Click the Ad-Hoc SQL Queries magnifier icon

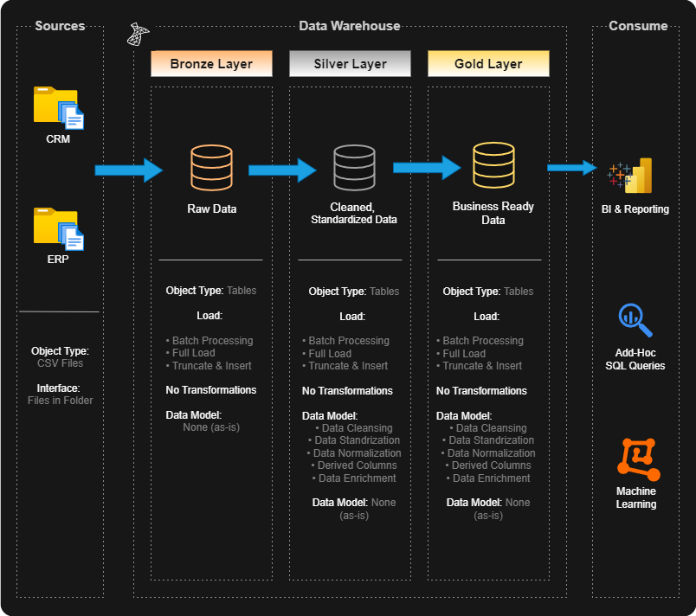tap(635, 321)
